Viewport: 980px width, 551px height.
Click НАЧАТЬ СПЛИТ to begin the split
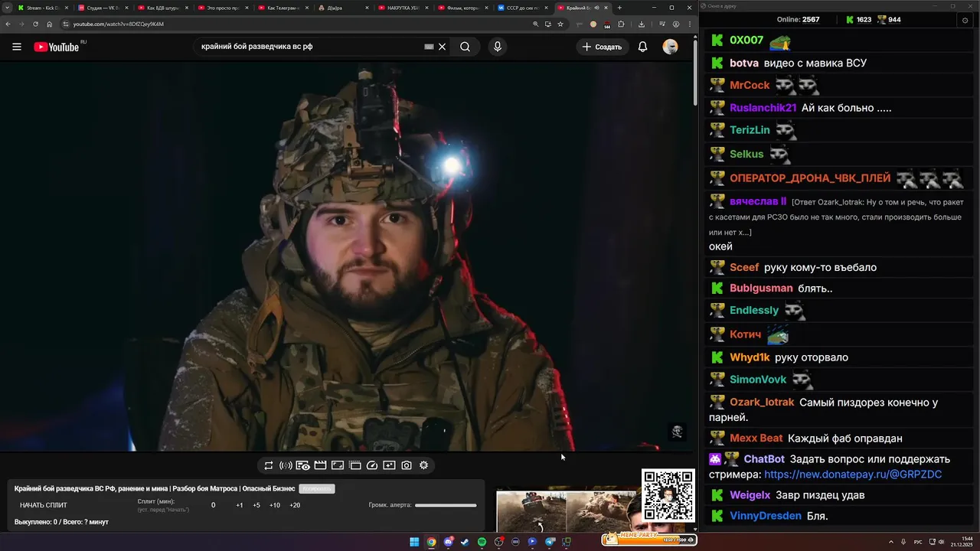tap(44, 505)
